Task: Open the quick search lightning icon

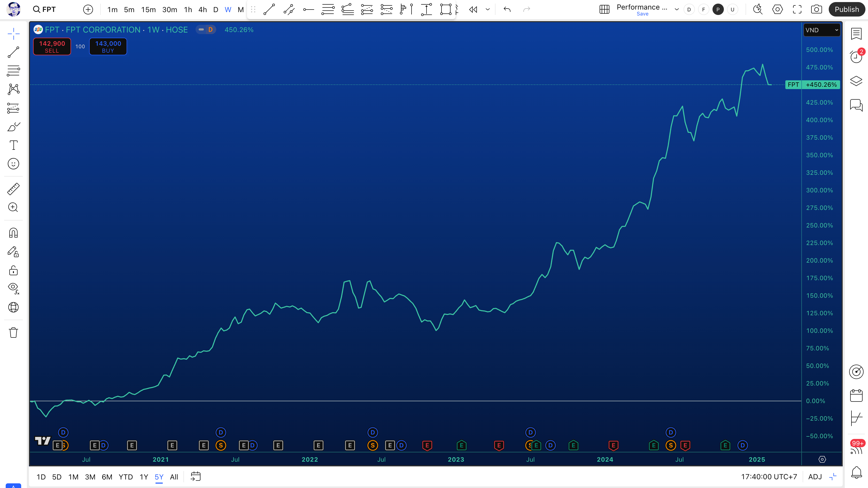Action: point(758,10)
